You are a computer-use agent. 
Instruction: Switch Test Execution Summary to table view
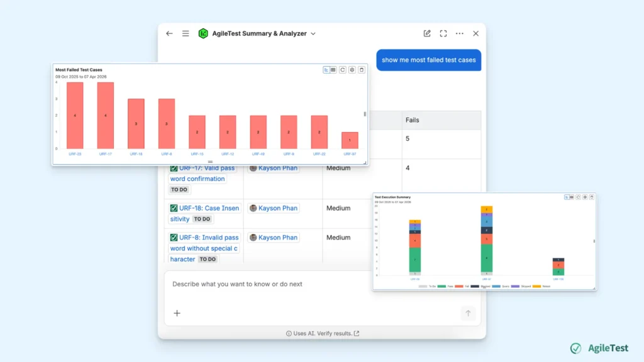(x=571, y=197)
